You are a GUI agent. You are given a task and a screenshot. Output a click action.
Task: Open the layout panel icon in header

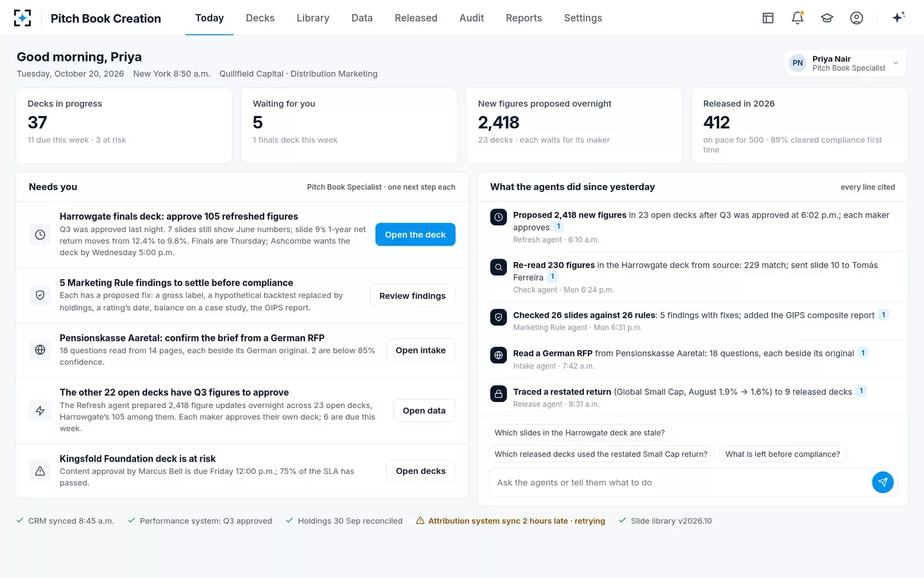pyautogui.click(x=768, y=18)
